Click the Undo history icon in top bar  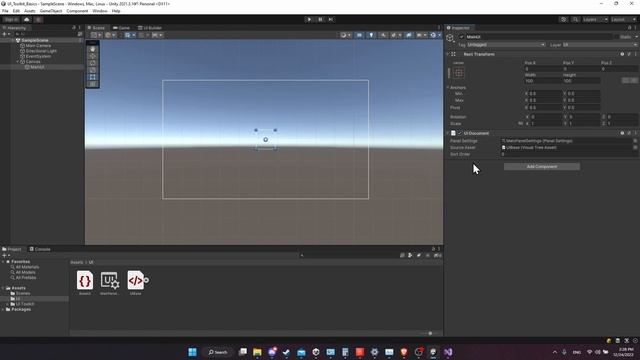tap(563, 20)
